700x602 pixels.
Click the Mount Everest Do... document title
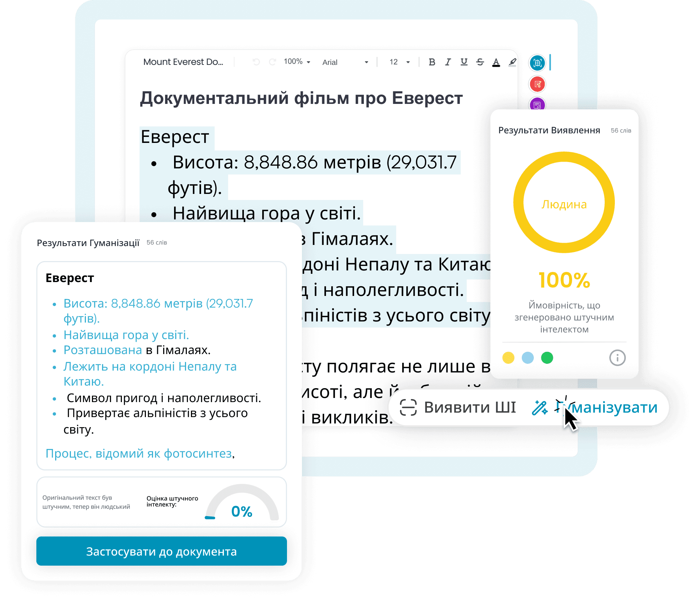click(x=183, y=62)
